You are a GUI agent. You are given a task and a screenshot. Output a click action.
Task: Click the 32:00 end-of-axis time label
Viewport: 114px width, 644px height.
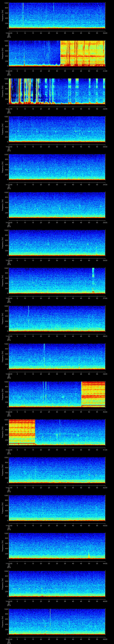(x=105, y=109)
